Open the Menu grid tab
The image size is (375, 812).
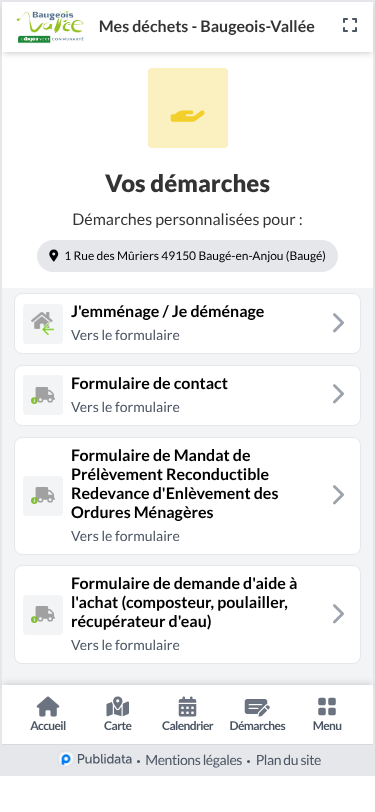[x=327, y=714]
